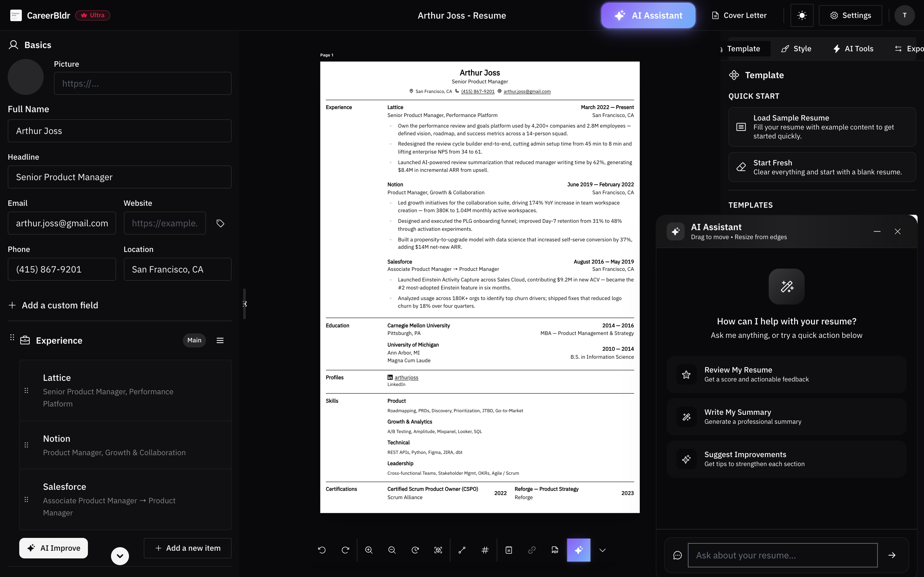
Task: Click Load Sample Resume
Action: coord(821,127)
